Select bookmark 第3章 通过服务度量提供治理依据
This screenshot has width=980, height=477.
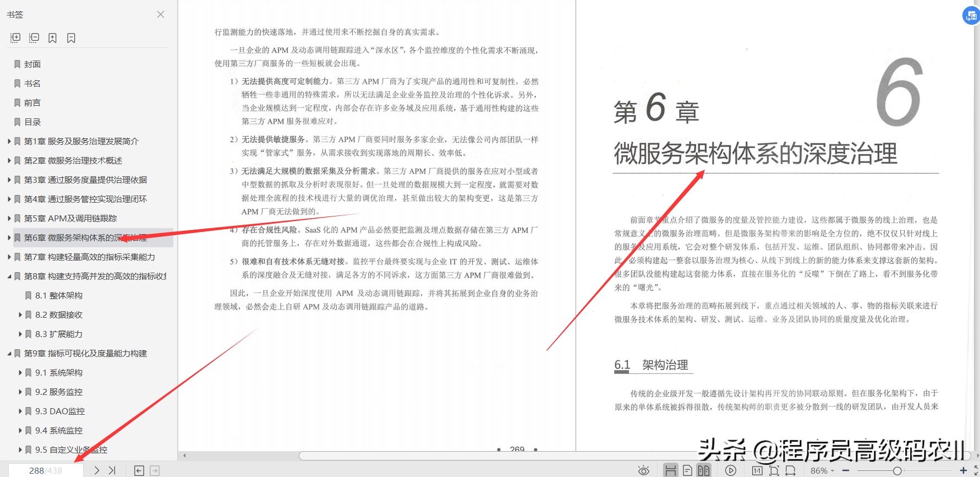tap(85, 180)
